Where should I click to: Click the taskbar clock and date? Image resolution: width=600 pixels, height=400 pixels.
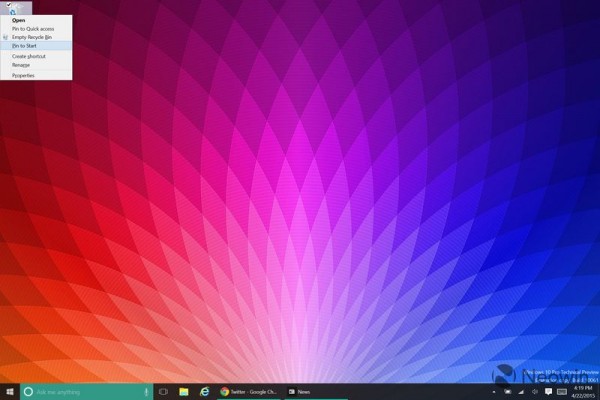point(583,390)
